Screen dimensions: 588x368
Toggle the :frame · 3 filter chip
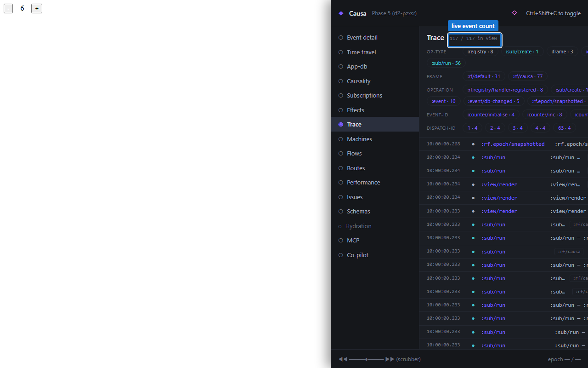[x=562, y=52]
